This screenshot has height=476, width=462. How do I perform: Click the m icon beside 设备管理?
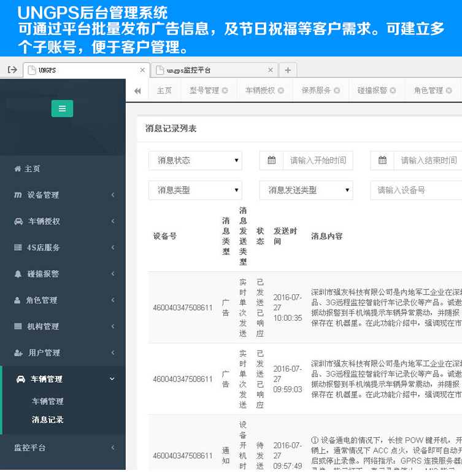(x=18, y=195)
